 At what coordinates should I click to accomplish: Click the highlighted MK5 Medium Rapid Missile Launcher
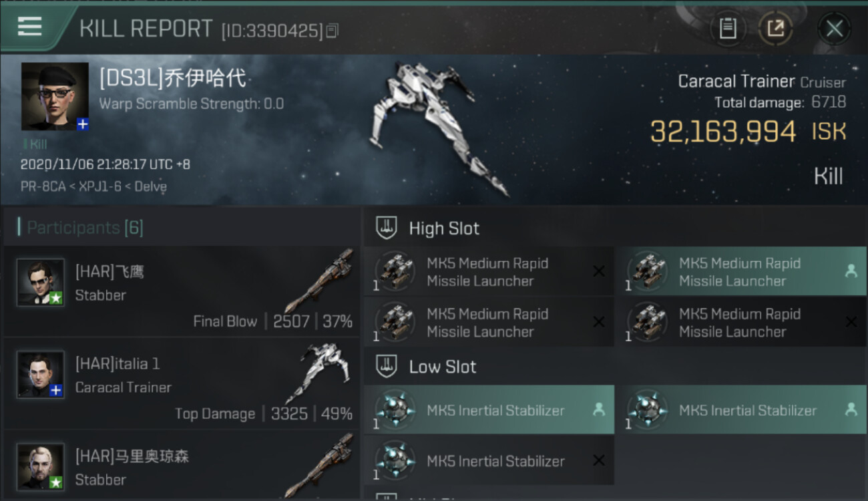tap(740, 272)
